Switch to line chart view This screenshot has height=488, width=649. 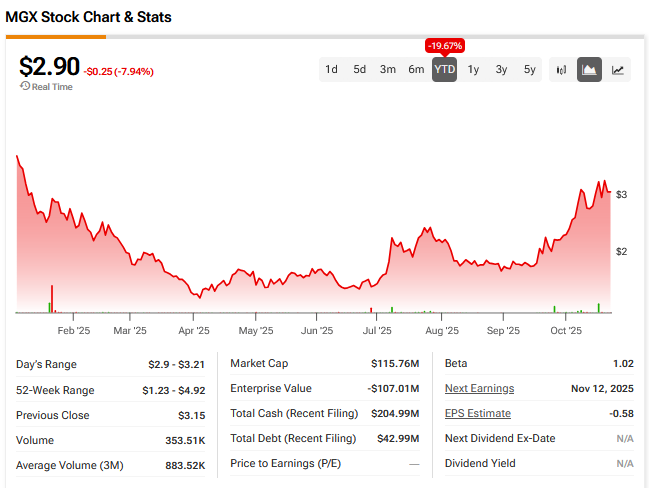pos(618,70)
